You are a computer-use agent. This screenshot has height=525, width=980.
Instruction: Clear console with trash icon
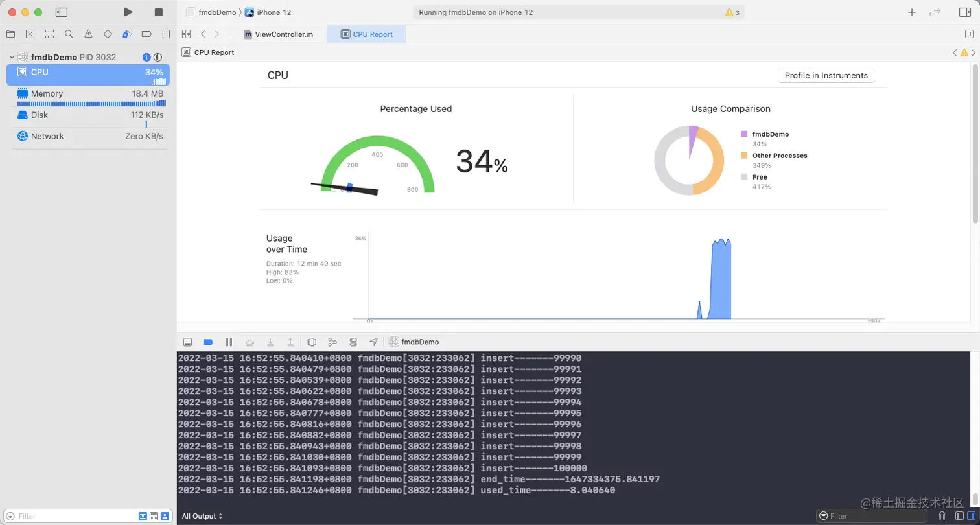(x=942, y=516)
